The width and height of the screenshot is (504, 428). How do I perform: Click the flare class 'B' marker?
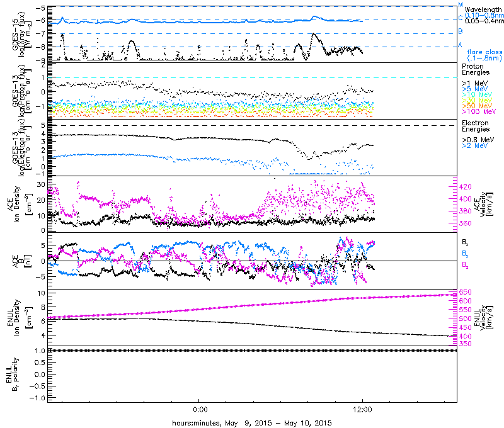click(461, 31)
